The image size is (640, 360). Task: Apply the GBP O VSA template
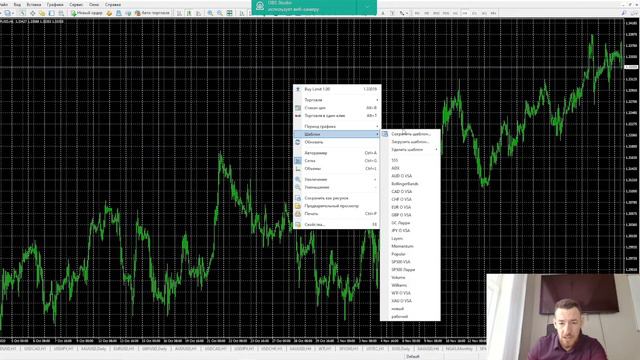(x=410, y=215)
